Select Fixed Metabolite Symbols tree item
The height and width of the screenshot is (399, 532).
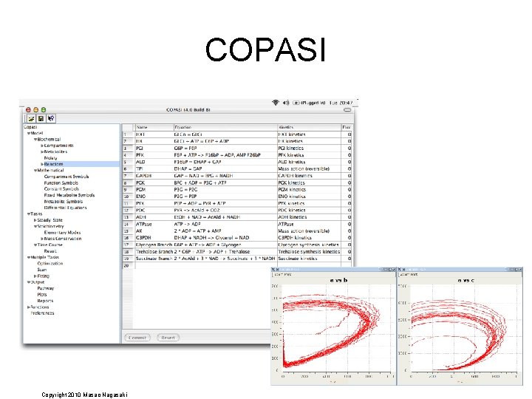[x=69, y=195]
